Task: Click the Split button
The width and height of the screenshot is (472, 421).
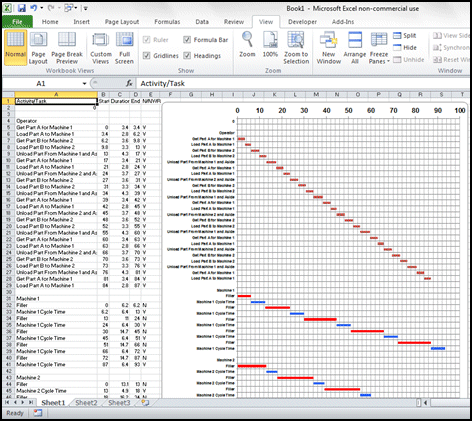Action: click(405, 35)
